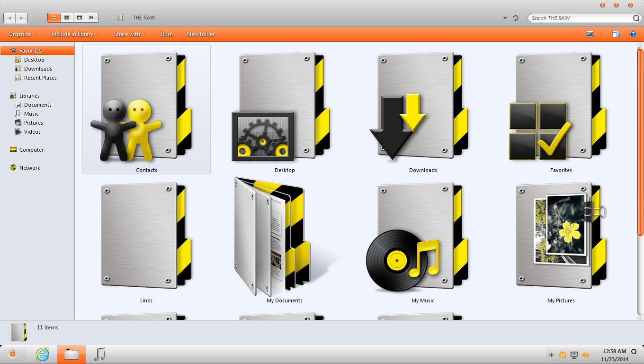Open the Include in library dropdown
The height and width of the screenshot is (364, 644).
click(x=75, y=34)
